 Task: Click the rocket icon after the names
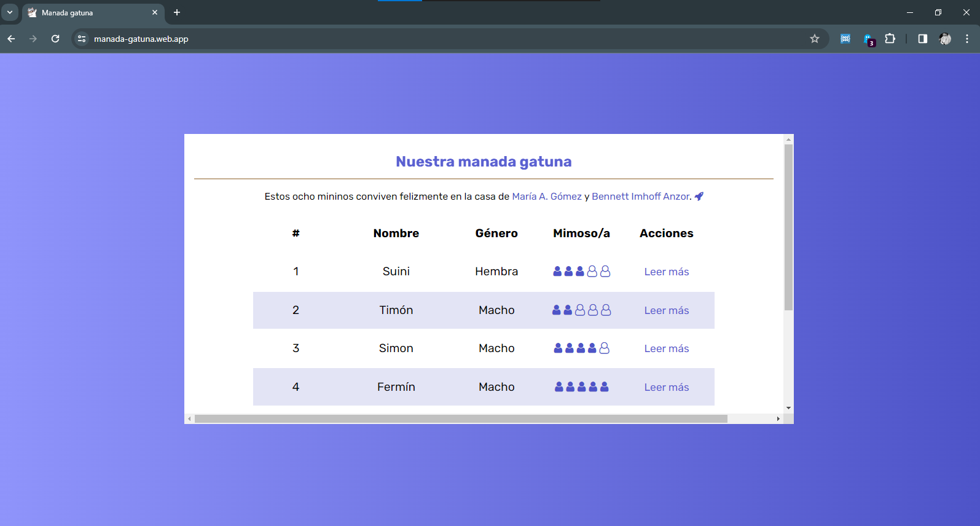[x=699, y=197]
